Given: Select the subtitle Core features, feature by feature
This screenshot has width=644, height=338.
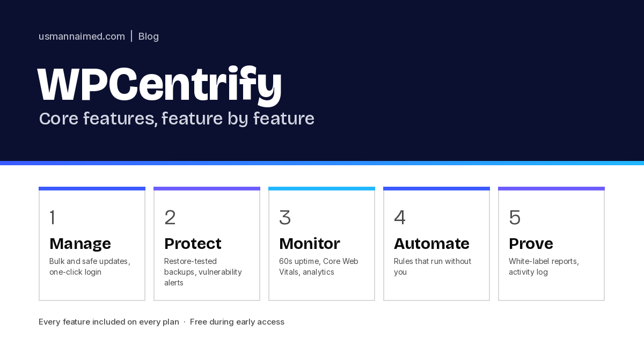Looking at the screenshot, I should (177, 119).
